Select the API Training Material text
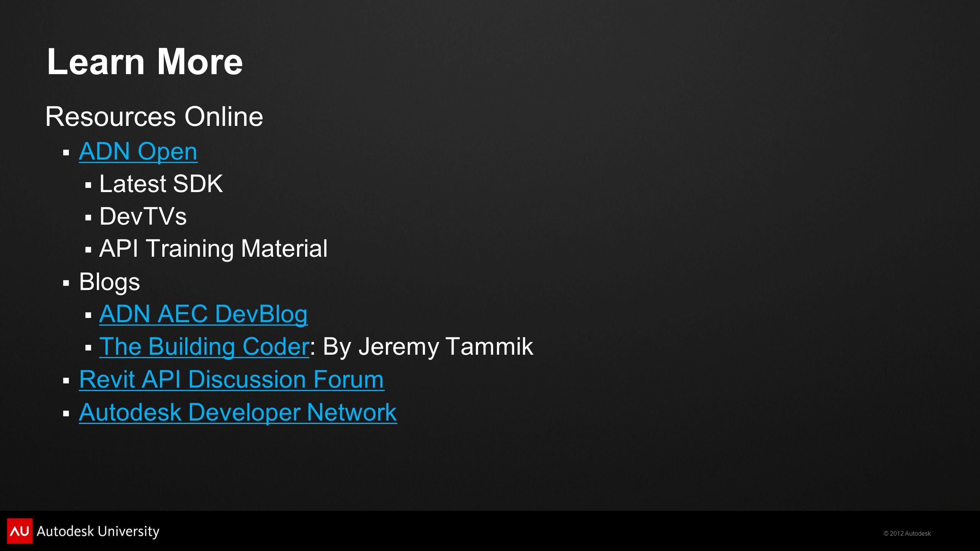The image size is (980, 551). pos(213,249)
